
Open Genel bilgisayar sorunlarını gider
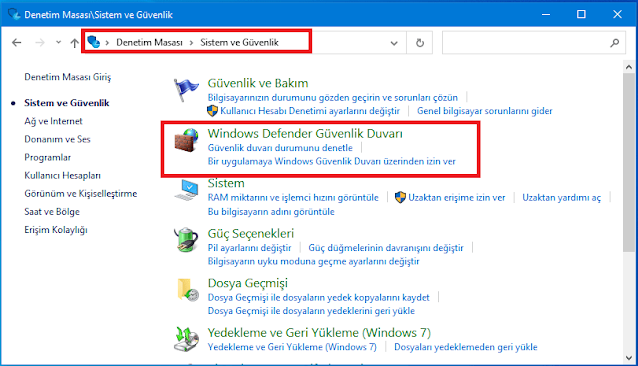(x=485, y=111)
